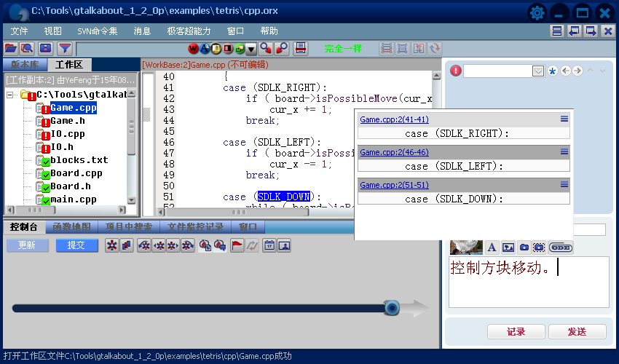Viewport: 619px width, 364px height.
Task: Click the CODE icon above message box
Action: (x=561, y=248)
